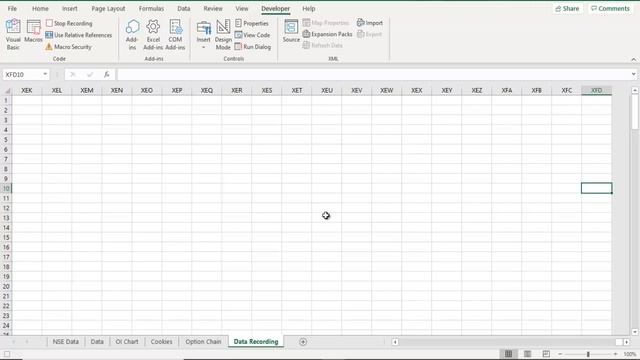The image size is (640, 360).
Task: Open Macro Security settings
Action: (x=68, y=47)
